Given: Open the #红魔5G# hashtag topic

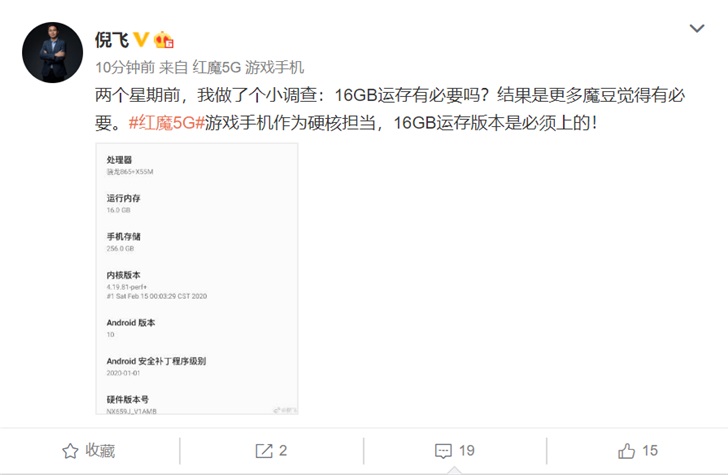Looking at the screenshot, I should pyautogui.click(x=167, y=123).
